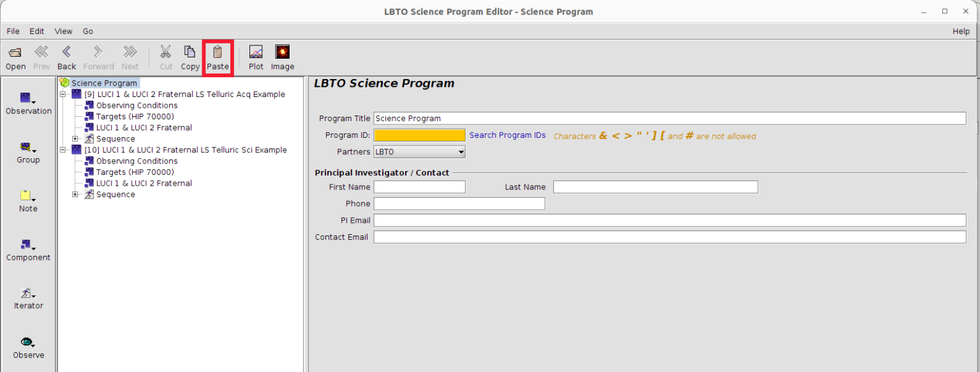Screen dimensions: 980x372
Task: Expand Sequence under observation [10]
Action: (75, 195)
